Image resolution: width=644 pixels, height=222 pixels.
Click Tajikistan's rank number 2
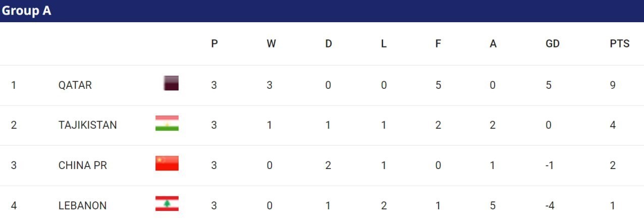click(14, 125)
